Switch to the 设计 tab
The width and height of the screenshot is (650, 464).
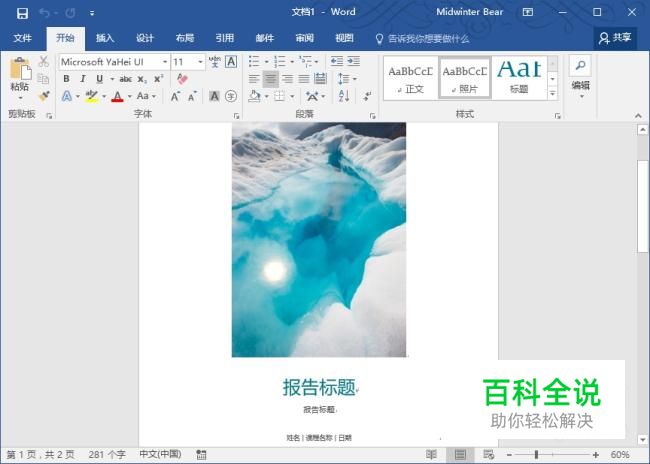[145, 38]
